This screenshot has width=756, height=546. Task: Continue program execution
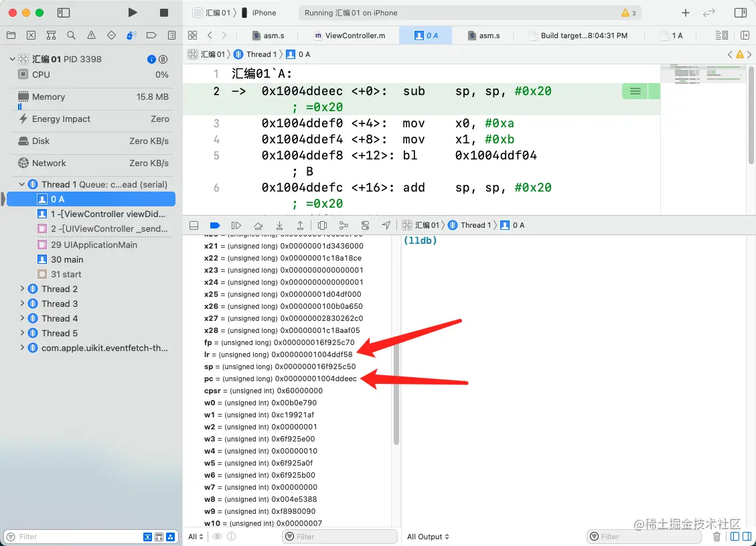236,225
